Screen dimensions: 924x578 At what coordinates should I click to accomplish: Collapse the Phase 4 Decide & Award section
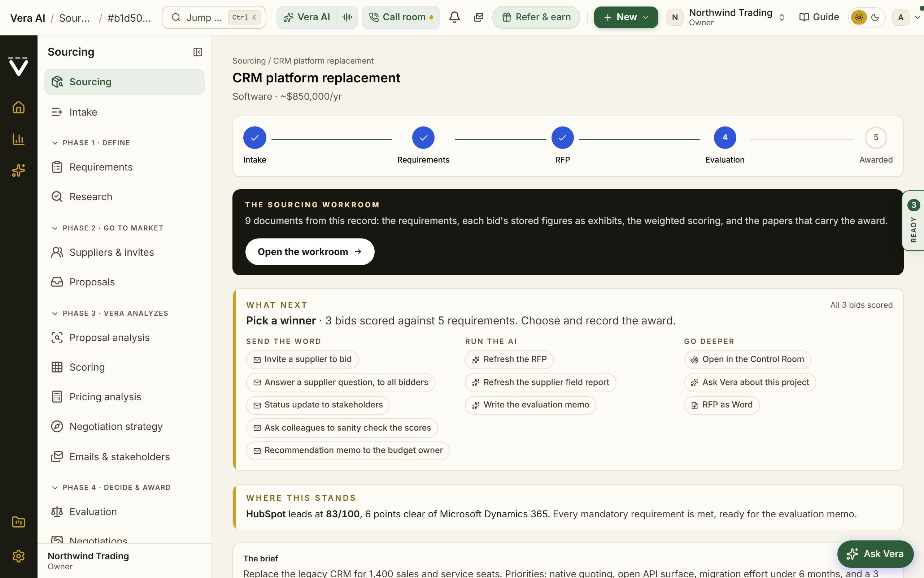(x=111, y=487)
